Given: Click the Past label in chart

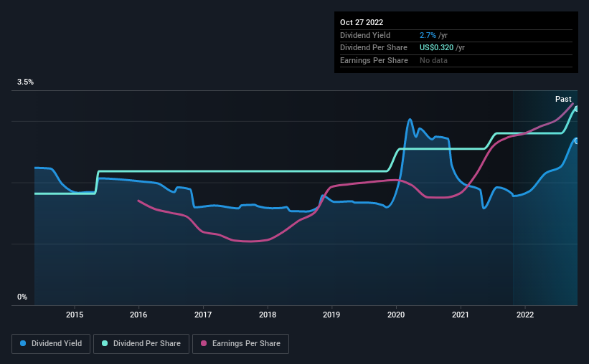Looking at the screenshot, I should point(563,99).
